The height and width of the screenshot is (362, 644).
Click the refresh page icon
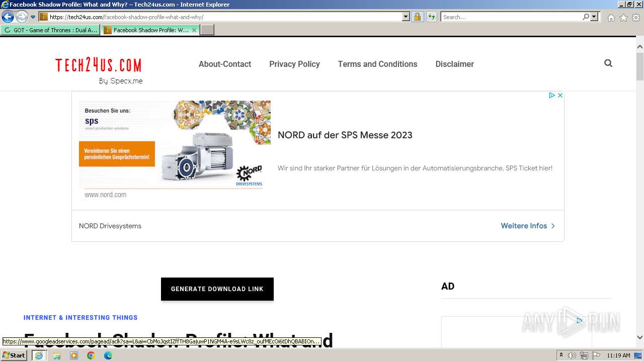point(432,17)
